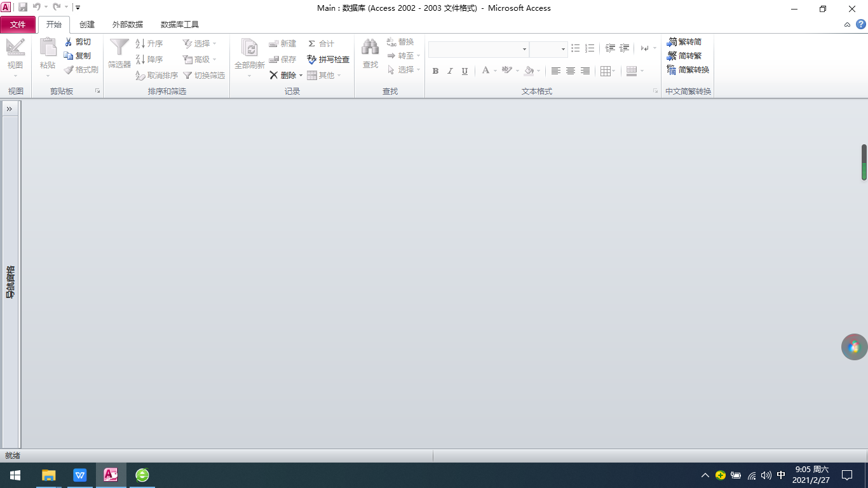The image size is (868, 488).
Task: Expand the navigation pane chevron
Action: coord(10,109)
